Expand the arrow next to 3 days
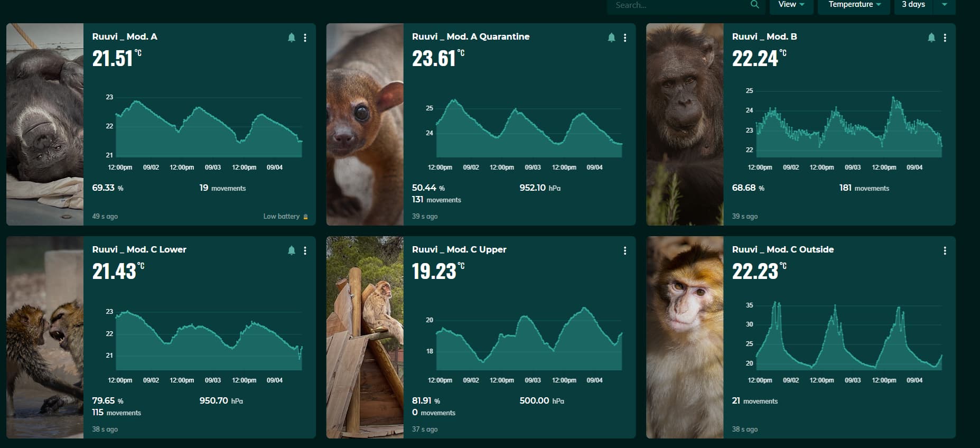This screenshot has height=448, width=980. (x=945, y=5)
